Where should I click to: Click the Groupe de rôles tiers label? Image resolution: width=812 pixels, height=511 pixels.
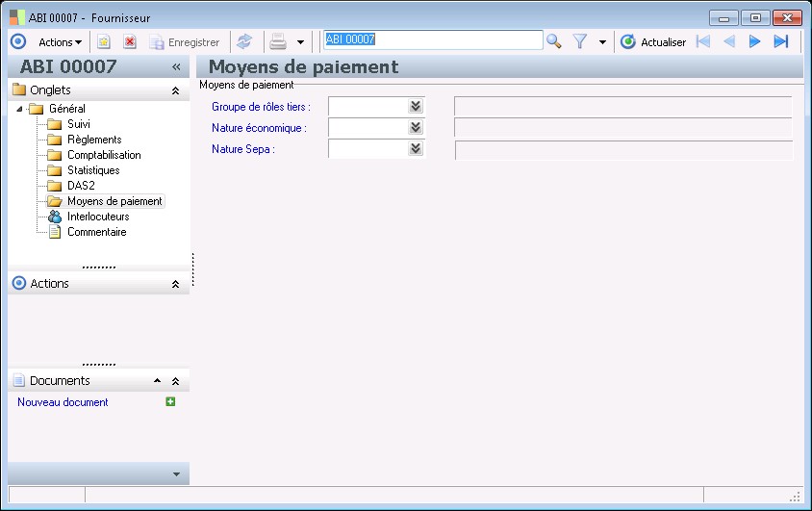(261, 107)
